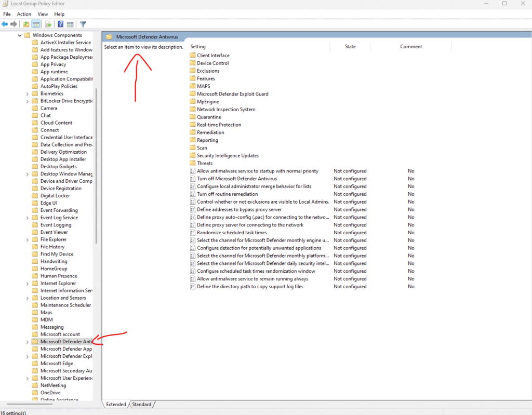
Task: Select Camera in the tree
Action: [49, 108]
